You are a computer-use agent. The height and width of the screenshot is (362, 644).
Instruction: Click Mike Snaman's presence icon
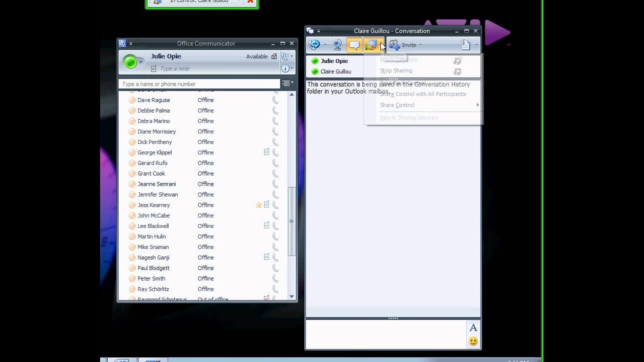pyautogui.click(x=132, y=247)
